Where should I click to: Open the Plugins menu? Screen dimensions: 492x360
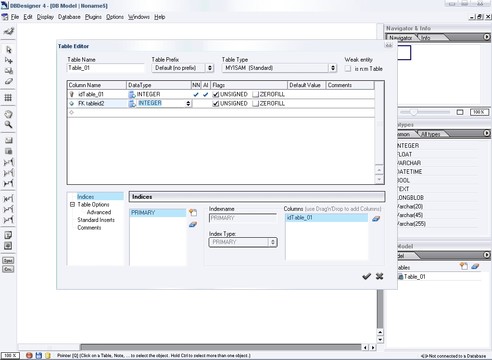click(x=93, y=17)
